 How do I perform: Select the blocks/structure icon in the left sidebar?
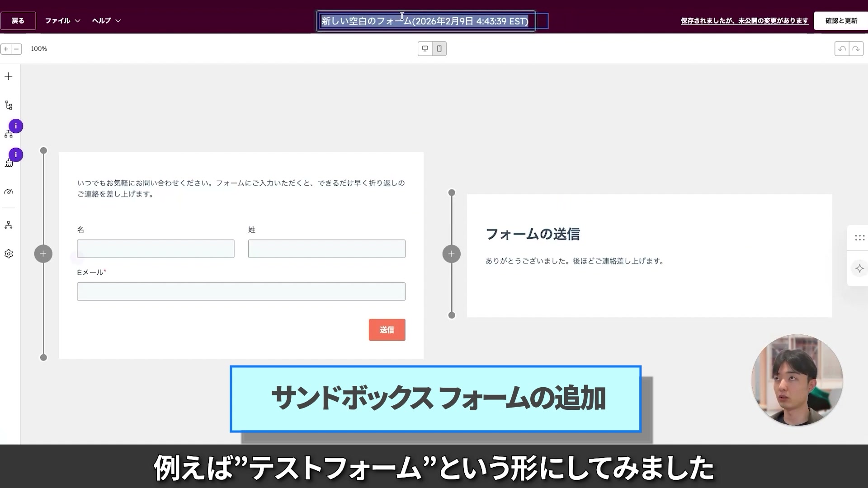8,104
